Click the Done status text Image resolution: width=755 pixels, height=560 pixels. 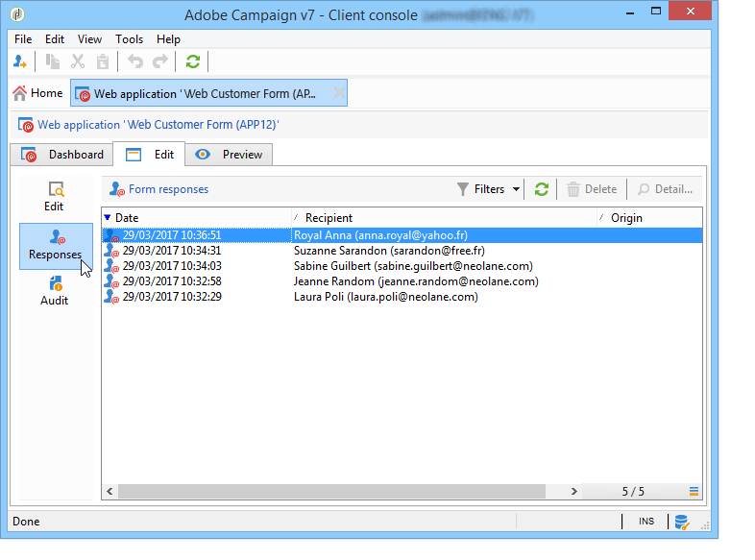[x=26, y=522]
